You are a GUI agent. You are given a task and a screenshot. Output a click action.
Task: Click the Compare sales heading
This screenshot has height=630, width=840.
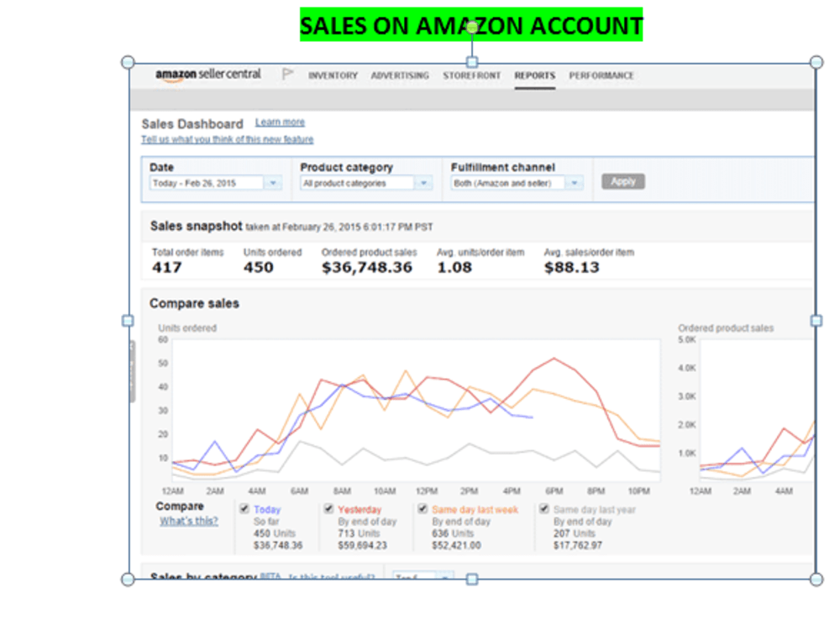pyautogui.click(x=195, y=303)
